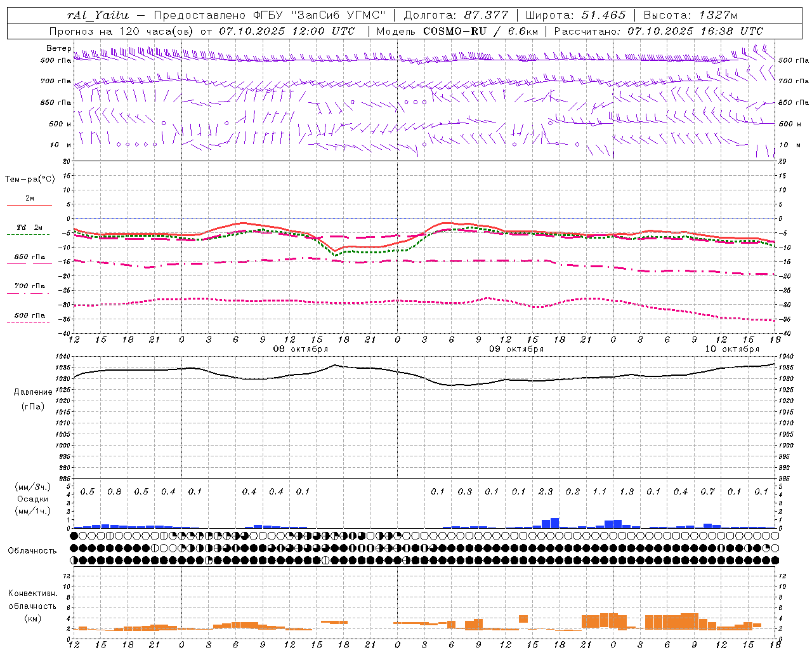Click the (км) convective cloud unit label
Image resolution: width=812 pixels, height=650 pixels.
click(x=33, y=618)
